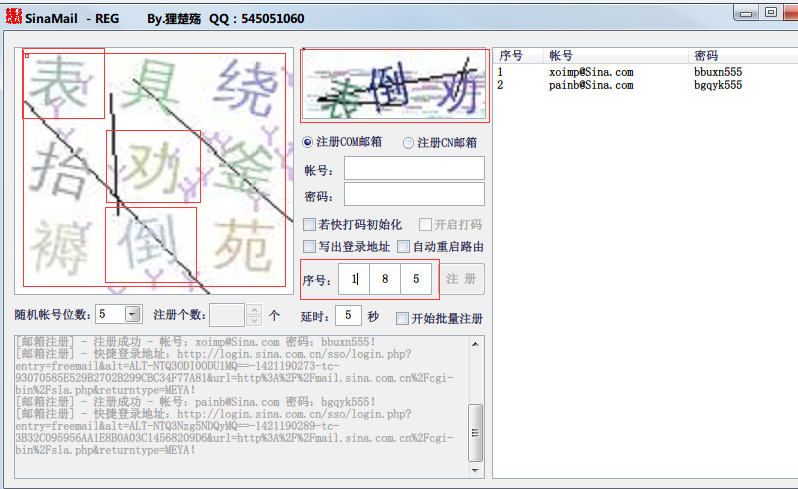Click the 表 character in captcha grid
The height and width of the screenshot is (489, 798).
[x=59, y=84]
